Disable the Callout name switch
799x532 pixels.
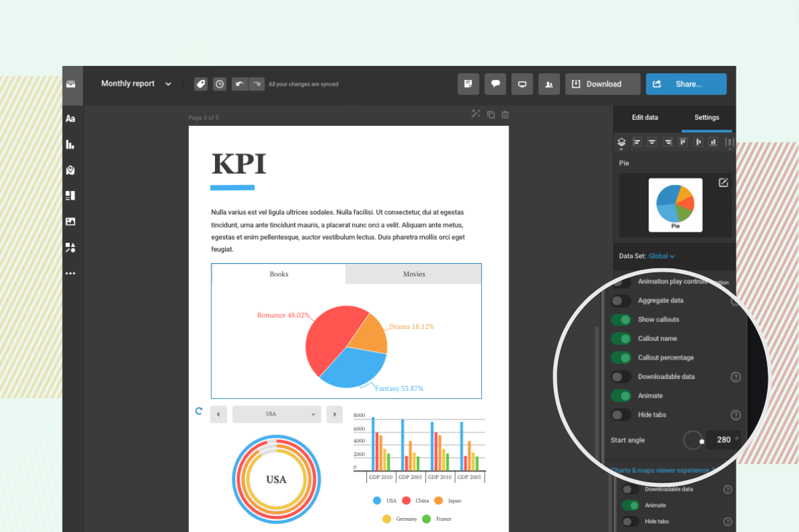pyautogui.click(x=621, y=339)
